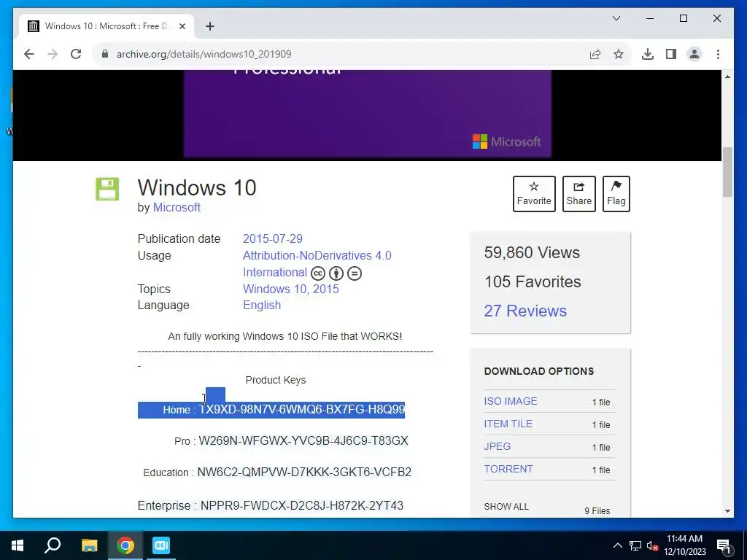Click the Education product key text
Screen dimensions: 747x560
coord(304,472)
